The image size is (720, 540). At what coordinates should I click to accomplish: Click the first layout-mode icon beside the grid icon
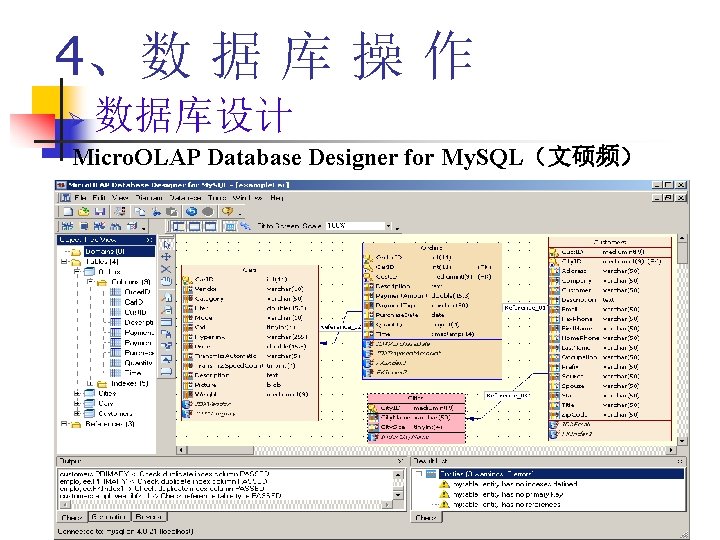178,226
